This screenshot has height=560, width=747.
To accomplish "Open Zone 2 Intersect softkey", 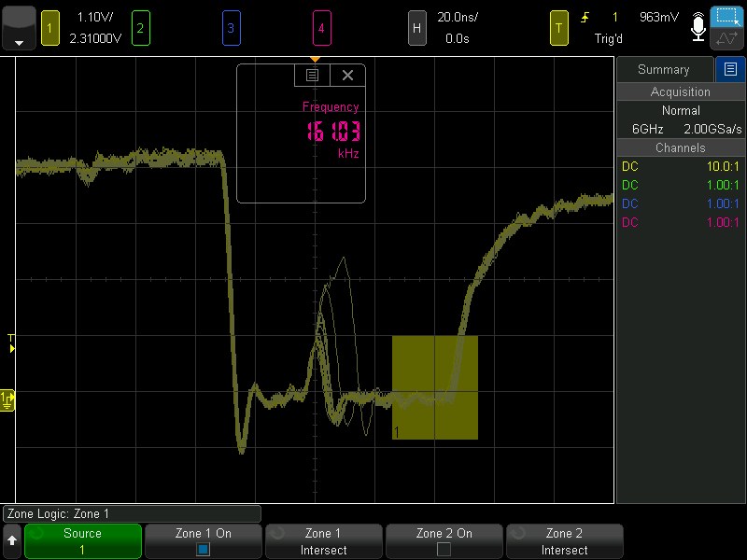I will pyautogui.click(x=565, y=541).
